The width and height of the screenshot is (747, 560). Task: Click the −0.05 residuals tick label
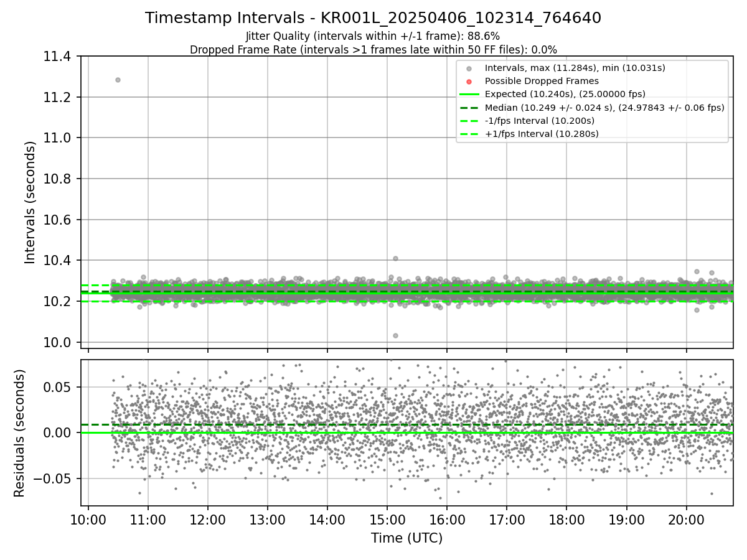coord(53,478)
